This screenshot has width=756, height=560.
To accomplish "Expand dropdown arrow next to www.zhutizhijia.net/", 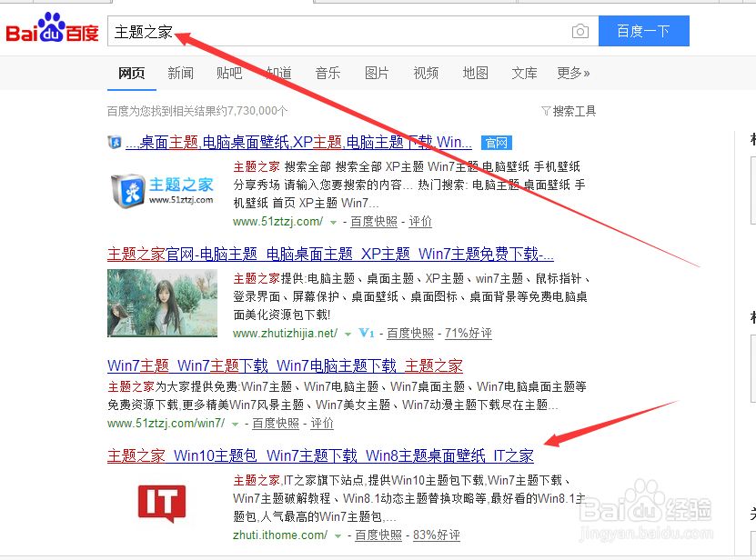I will [x=348, y=334].
